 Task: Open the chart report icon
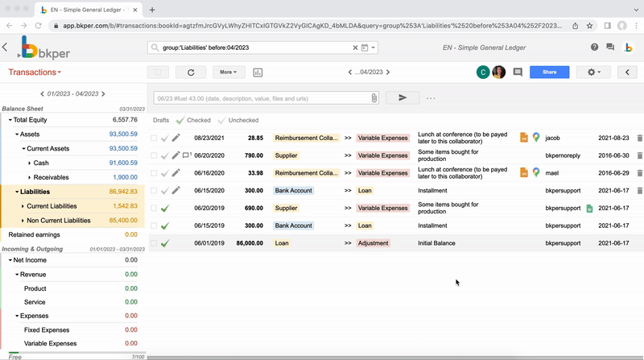(258, 72)
